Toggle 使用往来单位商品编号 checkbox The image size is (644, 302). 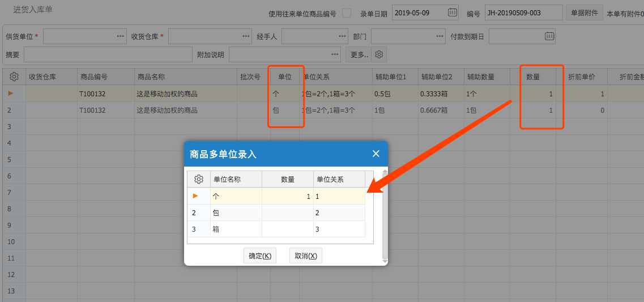347,13
